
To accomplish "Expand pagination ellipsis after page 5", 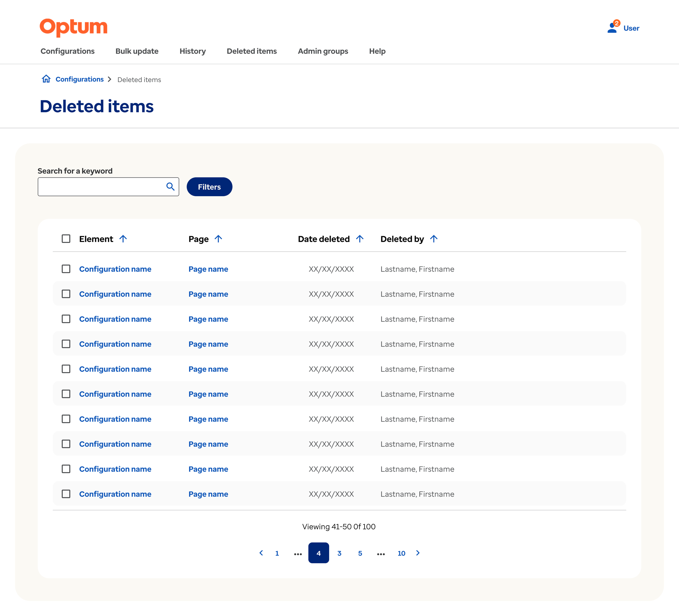I will click(381, 554).
